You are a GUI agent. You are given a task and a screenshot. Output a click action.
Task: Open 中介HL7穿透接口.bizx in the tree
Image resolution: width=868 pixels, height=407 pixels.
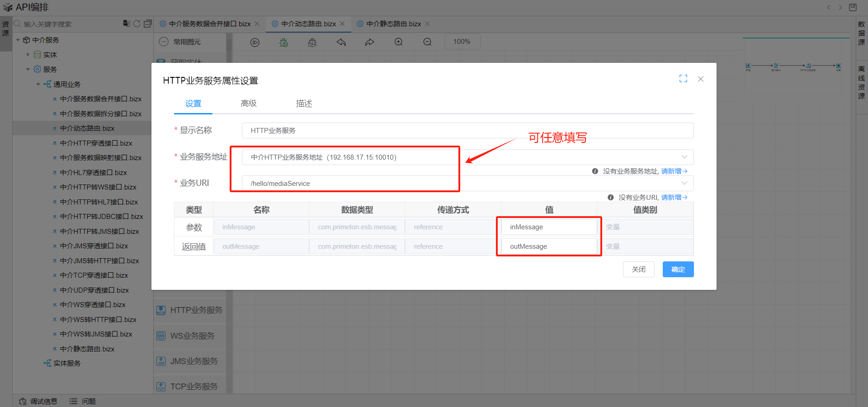click(x=93, y=173)
